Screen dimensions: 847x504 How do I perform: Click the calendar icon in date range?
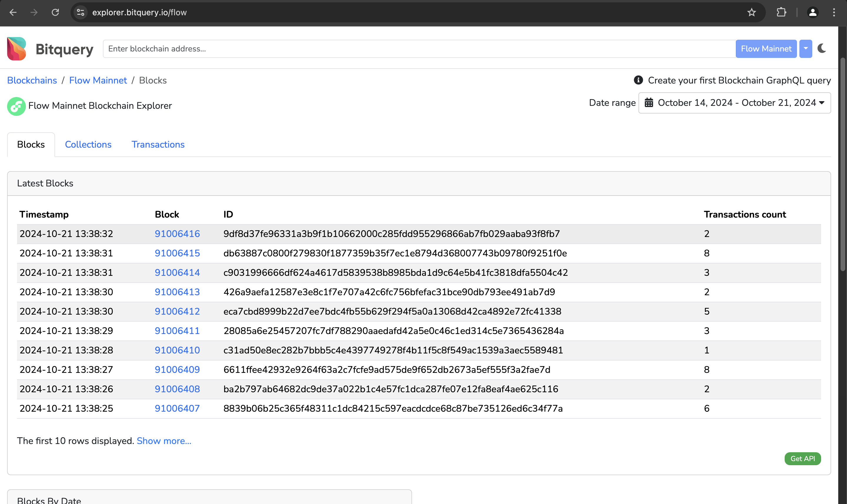click(x=649, y=103)
